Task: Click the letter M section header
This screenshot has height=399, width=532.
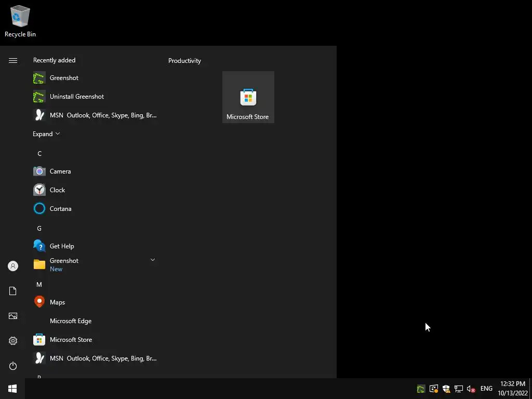Action: click(39, 285)
